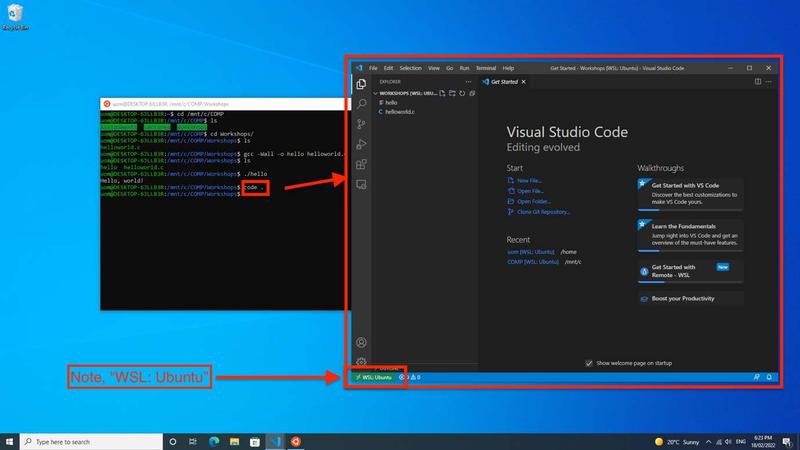This screenshot has height=450, width=800.
Task: Collapse the WORKSHOPS [WSL: UBUNTU] folder section
Action: pyautogui.click(x=407, y=93)
